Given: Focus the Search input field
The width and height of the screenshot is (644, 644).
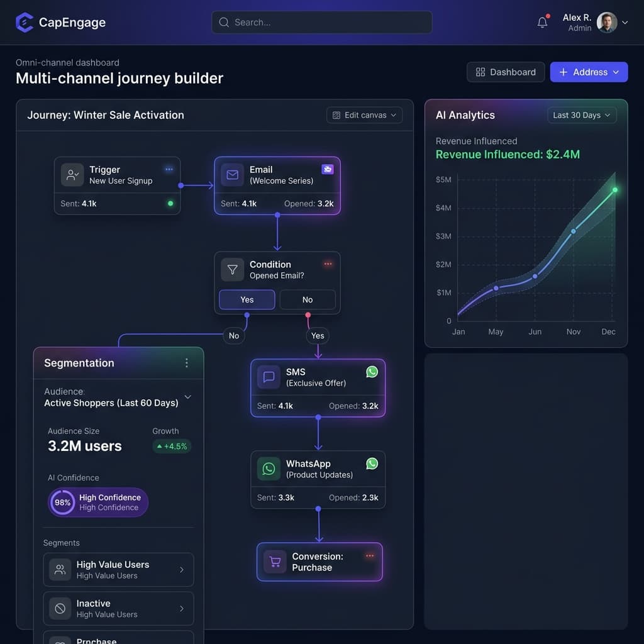Looking at the screenshot, I should click(x=321, y=22).
